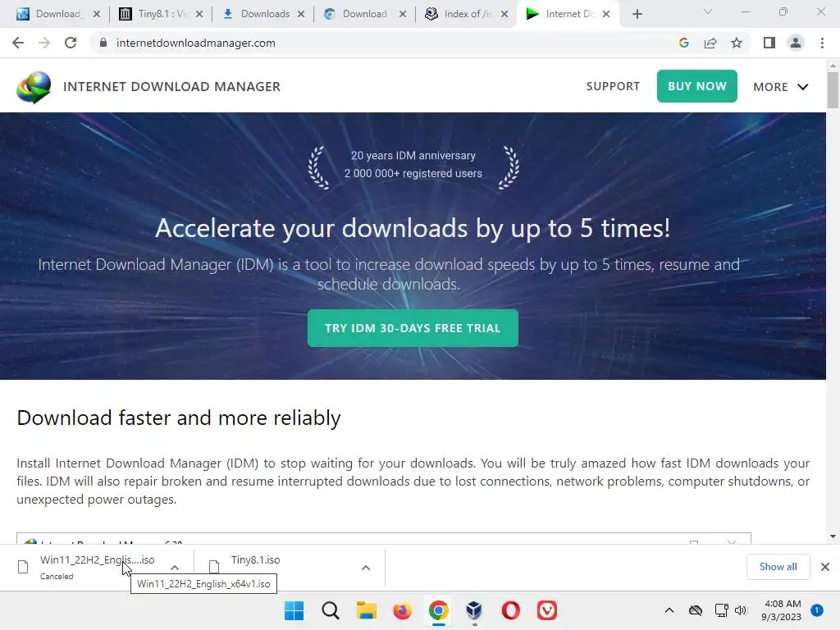Click the cloud sync tray icon
Screen dimensions: 840x630
click(x=696, y=610)
